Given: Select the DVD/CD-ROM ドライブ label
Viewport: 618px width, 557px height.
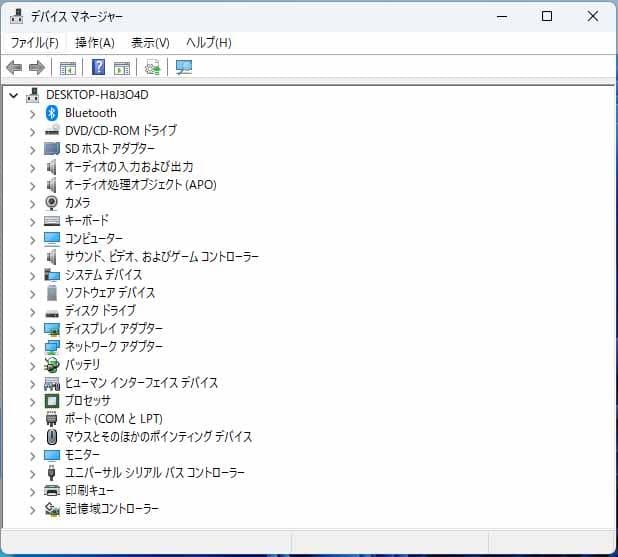Looking at the screenshot, I should click(121, 130).
